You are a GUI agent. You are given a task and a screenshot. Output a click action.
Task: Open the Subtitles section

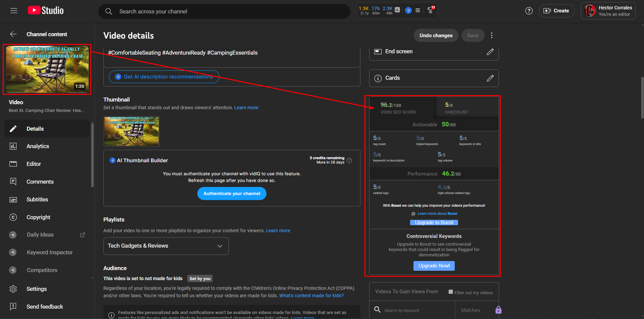click(47, 200)
